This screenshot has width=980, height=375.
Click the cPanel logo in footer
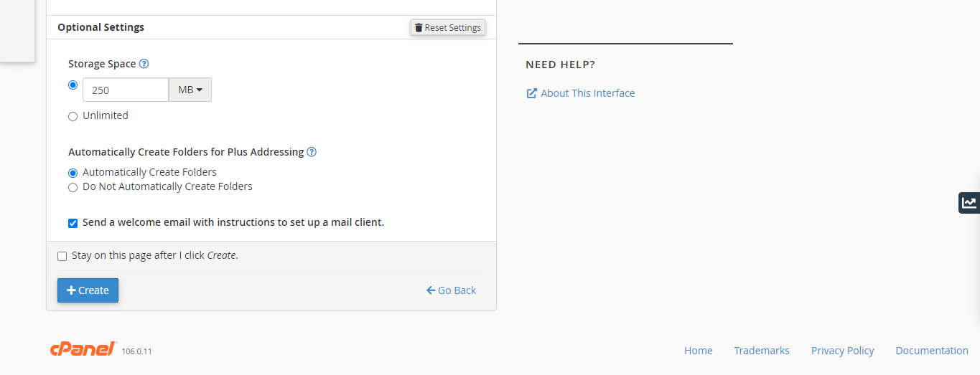83,349
